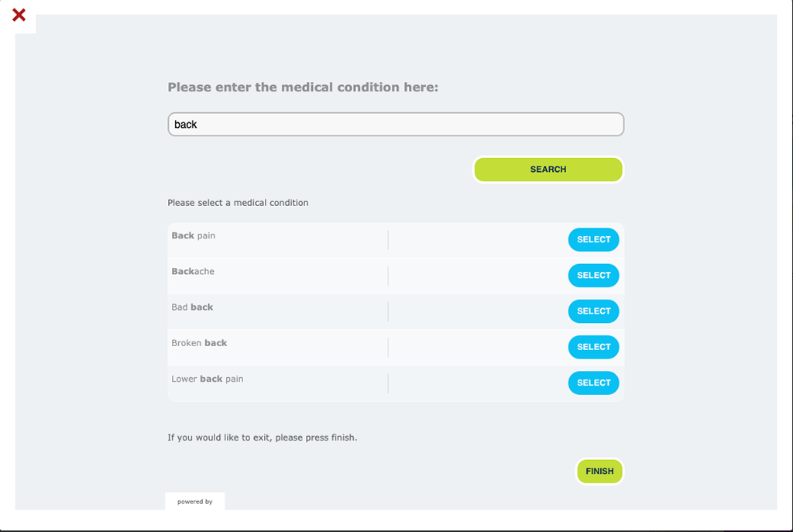Click the powered by label
793x532 pixels.
(194, 502)
